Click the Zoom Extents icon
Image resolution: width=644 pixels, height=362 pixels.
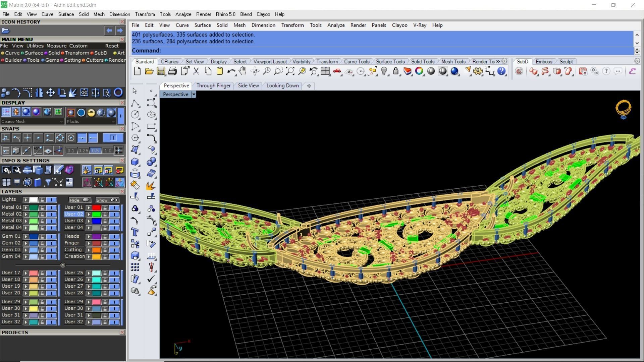tap(290, 71)
